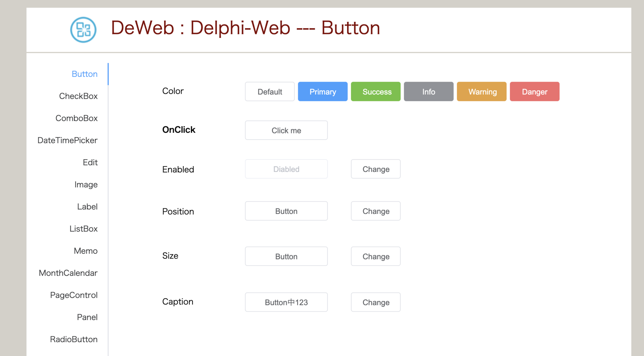This screenshot has height=356, width=644.
Task: Click the Button中123 caption button
Action: [x=286, y=302]
